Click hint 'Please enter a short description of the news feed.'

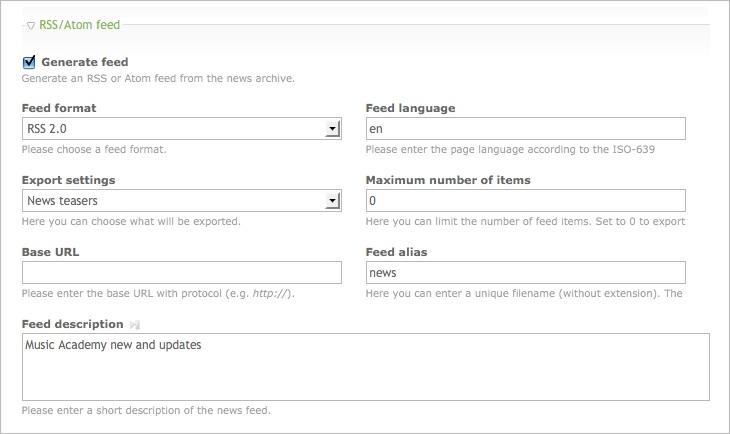pos(146,410)
